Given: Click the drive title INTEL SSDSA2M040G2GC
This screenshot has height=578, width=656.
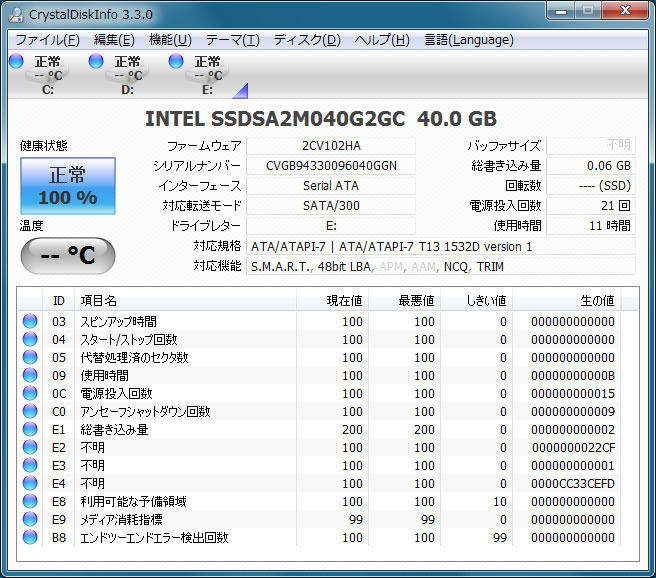Looking at the screenshot, I should point(321,119).
